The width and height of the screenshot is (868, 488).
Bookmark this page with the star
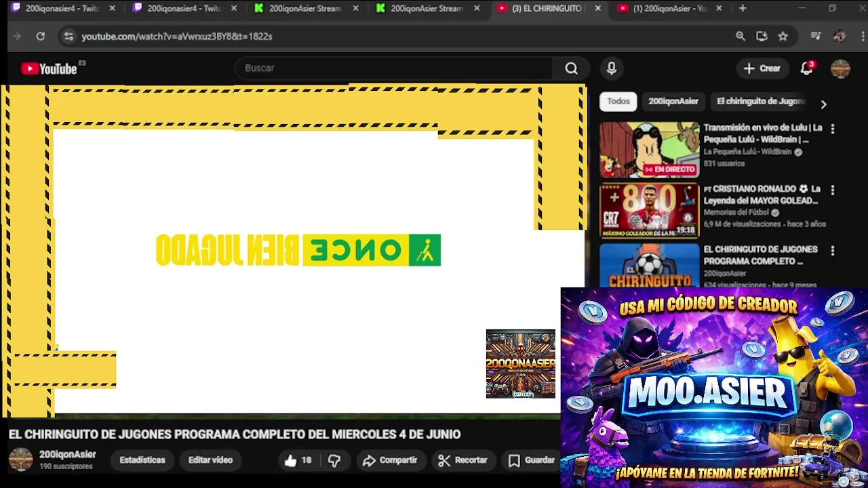[783, 37]
